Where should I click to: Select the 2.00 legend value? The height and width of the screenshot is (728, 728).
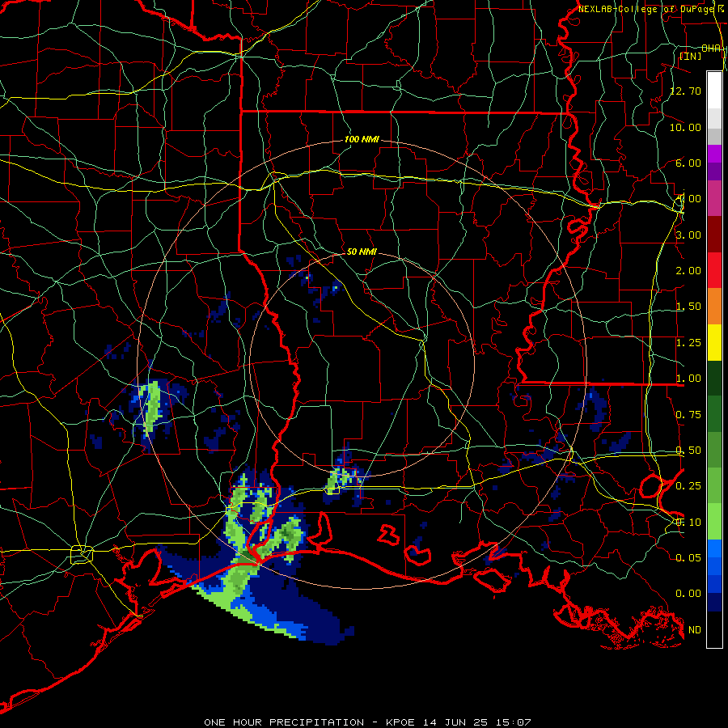(x=688, y=271)
